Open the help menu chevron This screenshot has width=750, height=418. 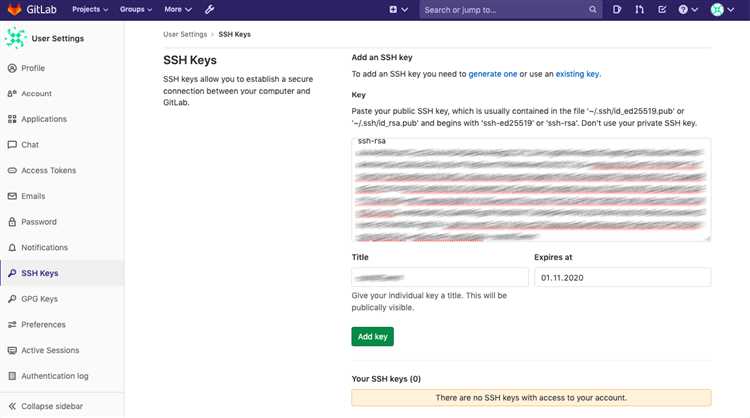[x=695, y=10]
